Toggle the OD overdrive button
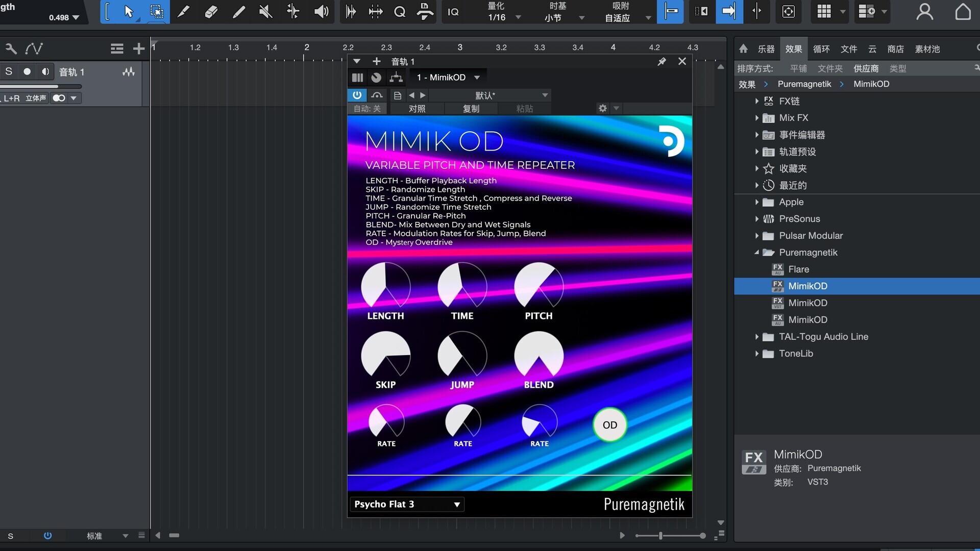Viewport: 980px width, 551px height. [x=609, y=424]
